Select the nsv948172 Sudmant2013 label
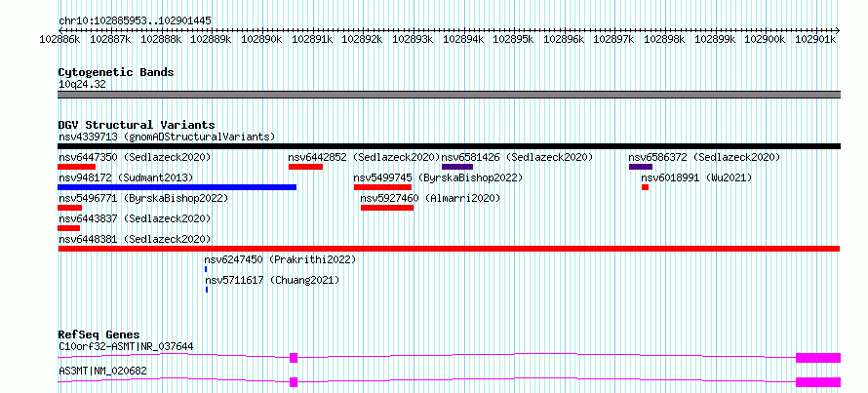This screenshot has height=393, width=868. [x=126, y=178]
